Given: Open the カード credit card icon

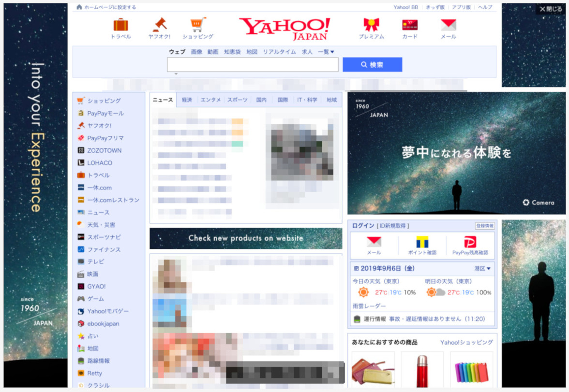Looking at the screenshot, I should 410,25.
